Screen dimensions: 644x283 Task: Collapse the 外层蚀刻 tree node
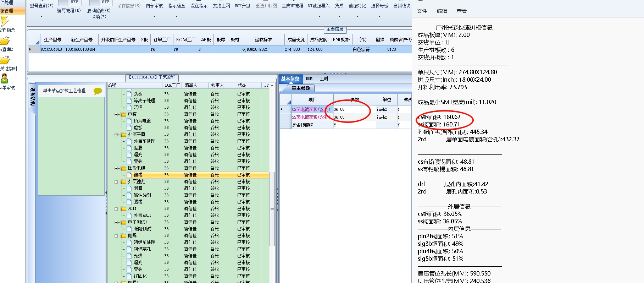(x=116, y=182)
